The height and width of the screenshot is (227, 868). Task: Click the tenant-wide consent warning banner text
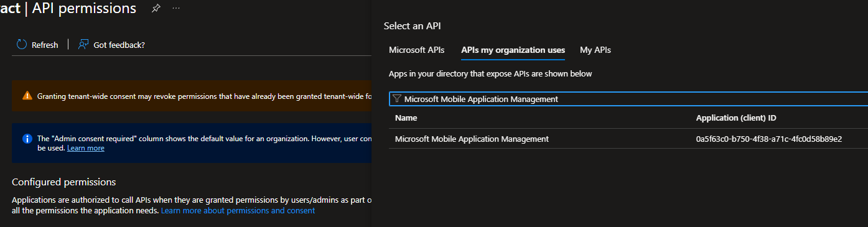tap(204, 96)
